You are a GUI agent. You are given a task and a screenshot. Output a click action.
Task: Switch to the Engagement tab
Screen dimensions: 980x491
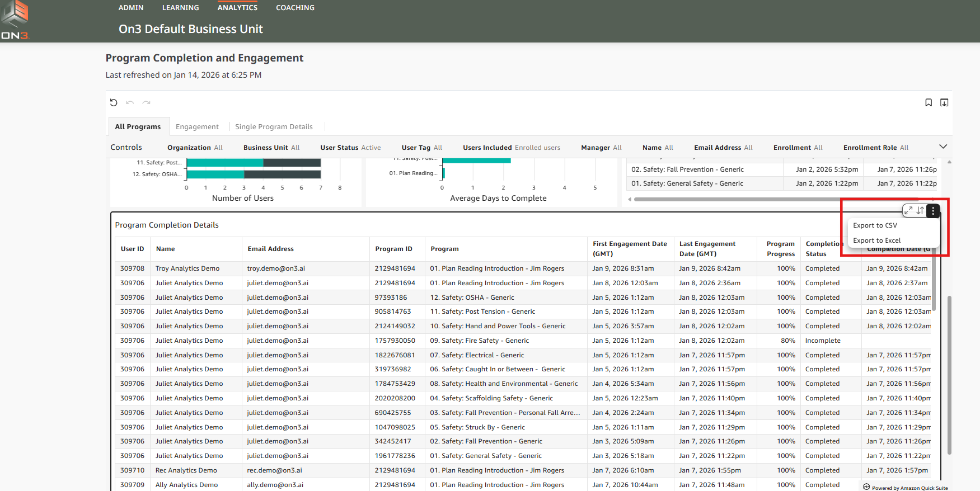coord(197,127)
